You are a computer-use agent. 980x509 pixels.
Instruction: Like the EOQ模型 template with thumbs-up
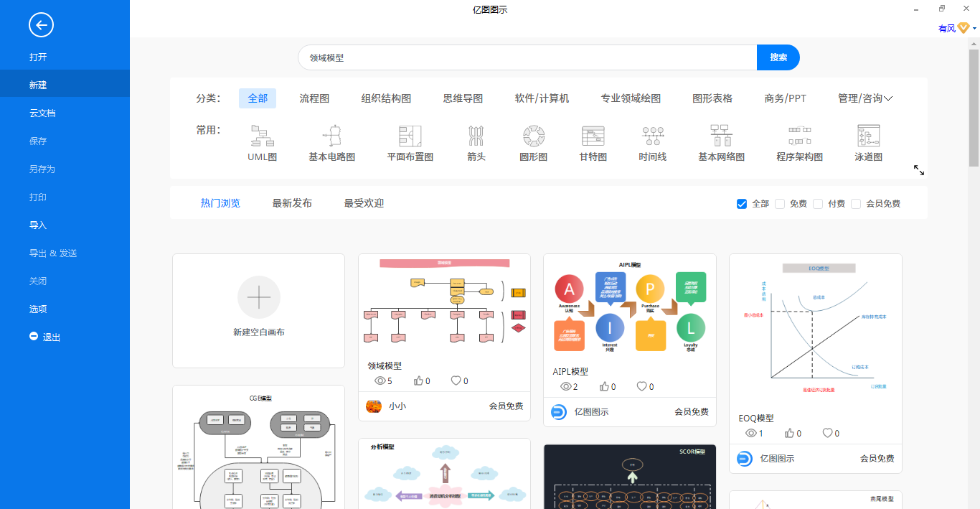789,433
